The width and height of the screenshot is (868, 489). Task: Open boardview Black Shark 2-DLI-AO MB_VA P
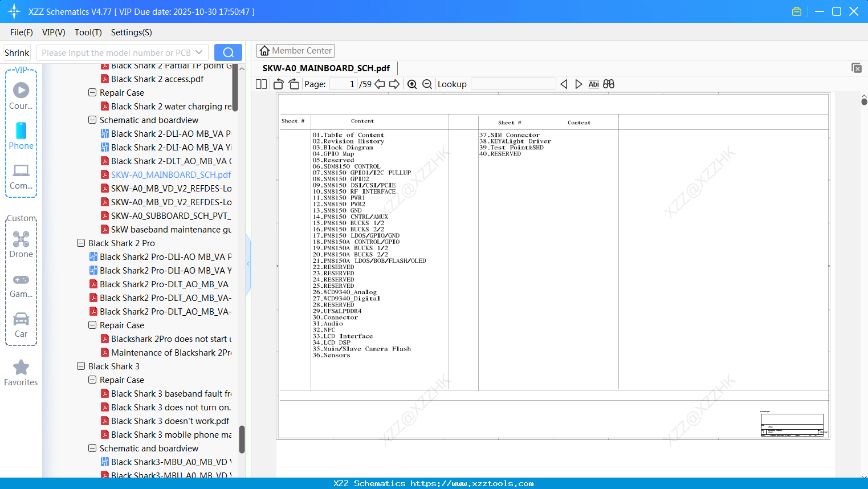[x=166, y=133]
